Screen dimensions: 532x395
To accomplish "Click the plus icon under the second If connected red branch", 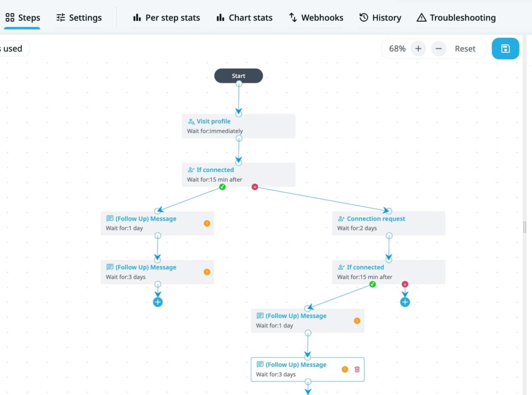I will pyautogui.click(x=405, y=302).
